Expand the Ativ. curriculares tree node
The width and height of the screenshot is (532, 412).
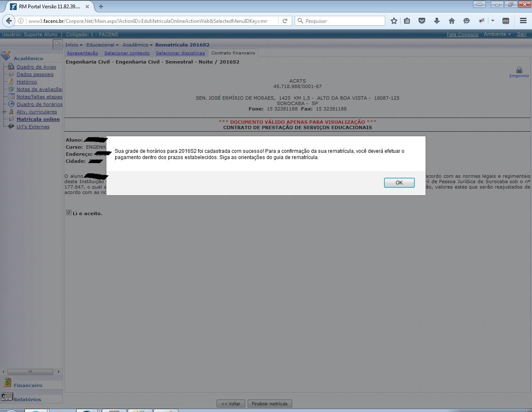[4, 111]
